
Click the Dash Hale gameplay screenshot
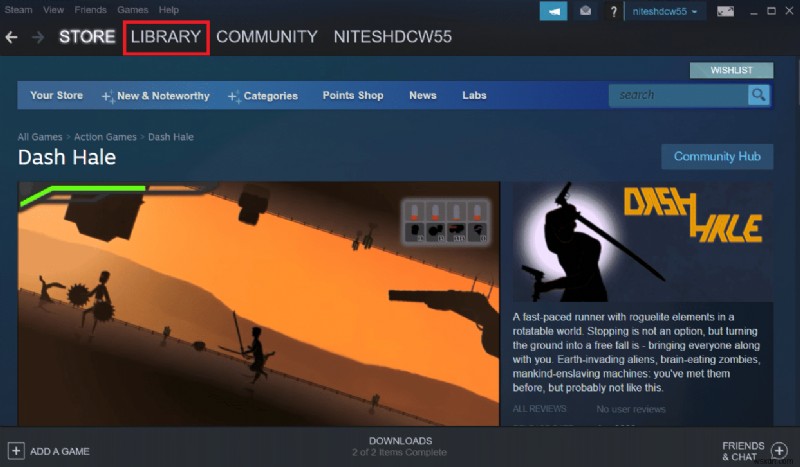tap(259, 304)
